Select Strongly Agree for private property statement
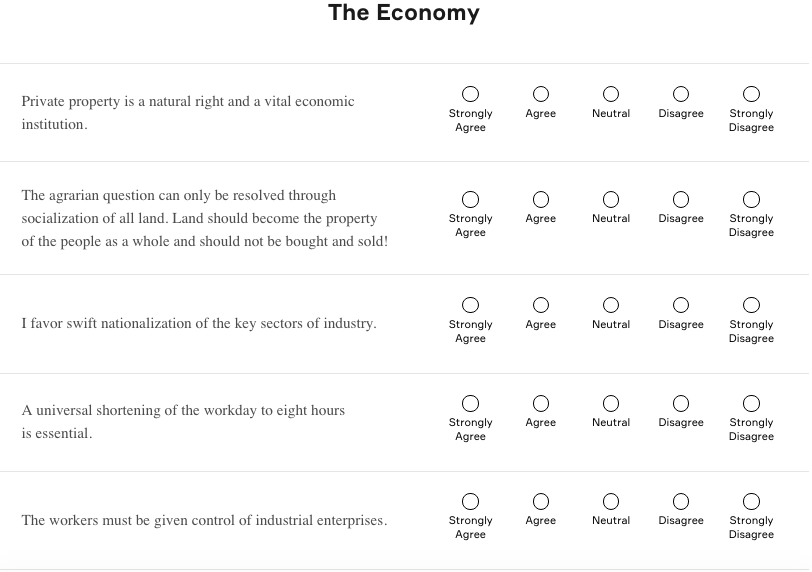The height and width of the screenshot is (572, 812). click(x=470, y=94)
